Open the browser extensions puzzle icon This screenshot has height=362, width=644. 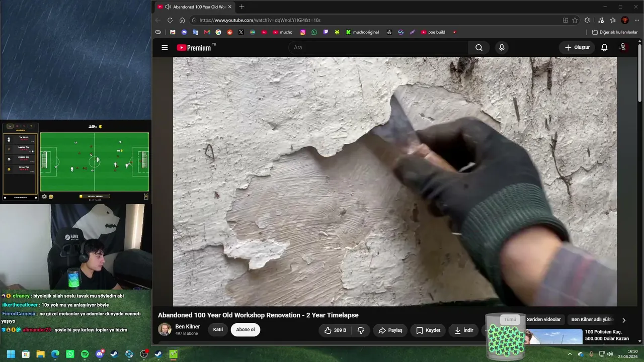(x=587, y=20)
